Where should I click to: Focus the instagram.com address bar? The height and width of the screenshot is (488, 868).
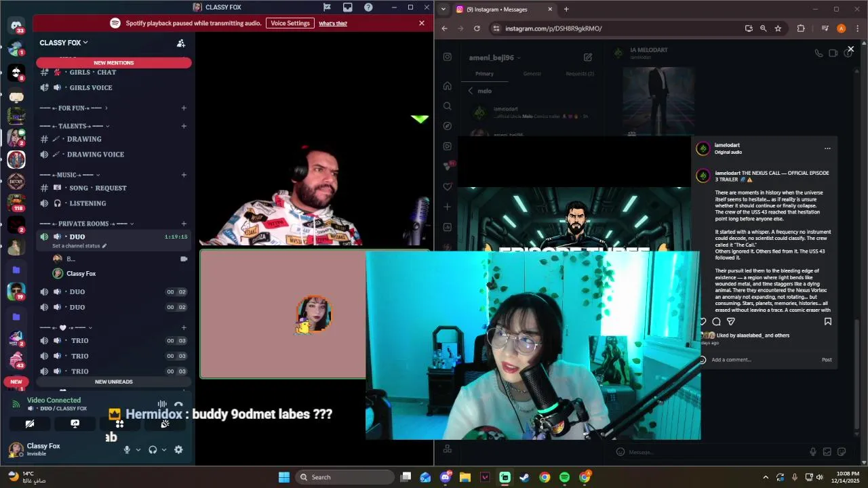tap(617, 28)
